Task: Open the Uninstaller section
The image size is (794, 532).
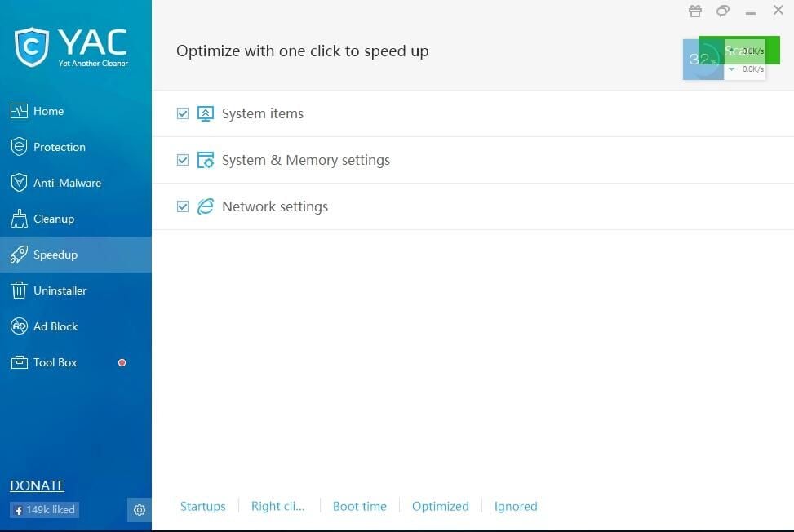Action: pos(75,290)
